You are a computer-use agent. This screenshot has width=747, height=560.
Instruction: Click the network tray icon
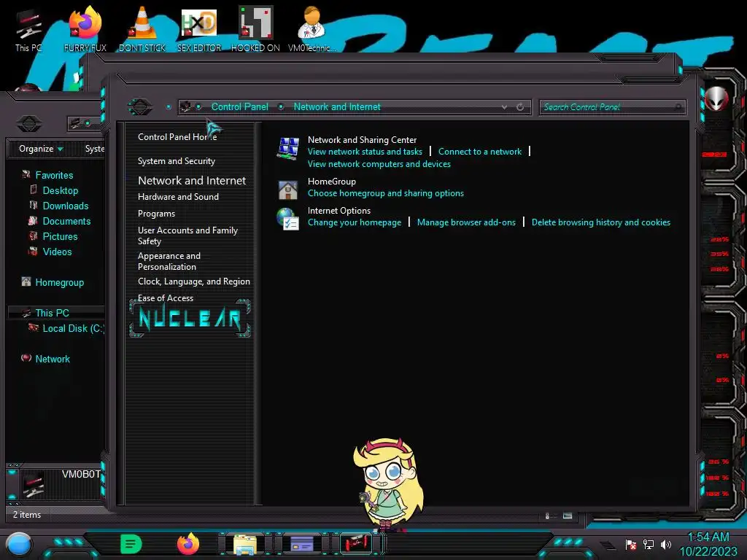[x=649, y=544]
